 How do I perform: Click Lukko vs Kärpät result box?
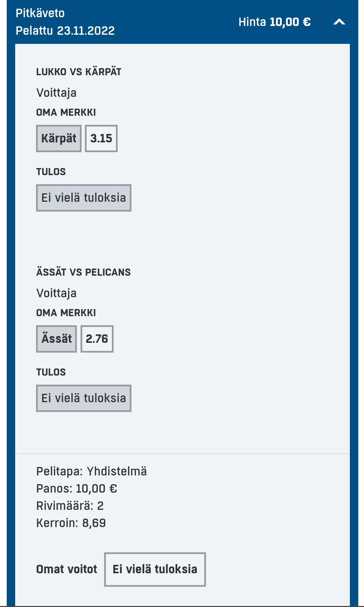tap(84, 198)
